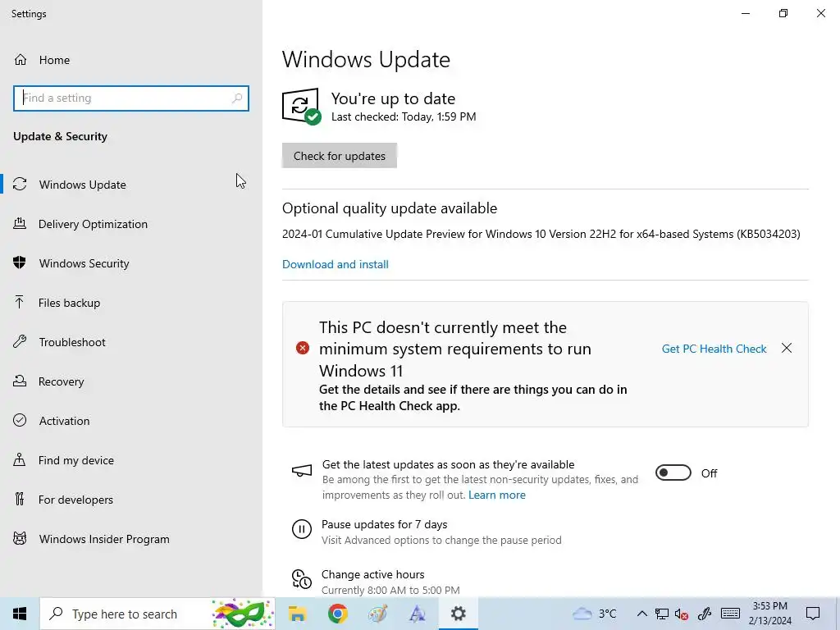Open the notification center icon
840x630 pixels.
(813, 614)
